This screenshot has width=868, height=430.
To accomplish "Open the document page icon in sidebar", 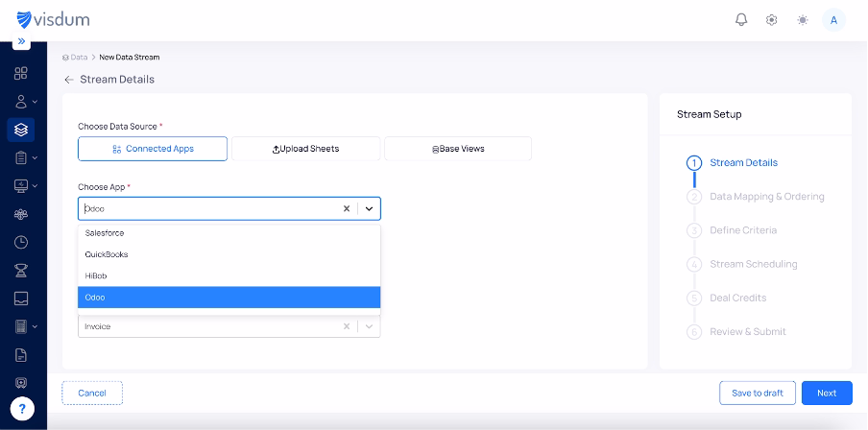I will tap(21, 355).
